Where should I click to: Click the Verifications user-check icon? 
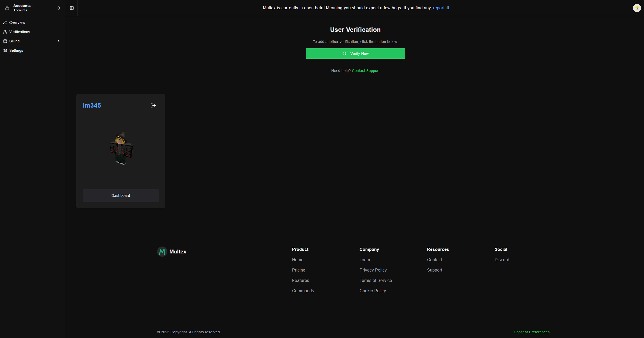5,32
